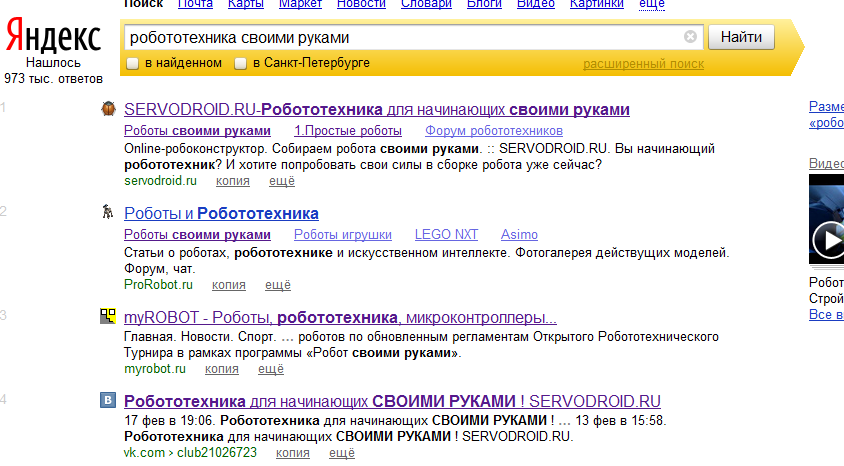Click the VK favicon next to fourth result
Viewport: 844px width, 466px height.
(108, 400)
